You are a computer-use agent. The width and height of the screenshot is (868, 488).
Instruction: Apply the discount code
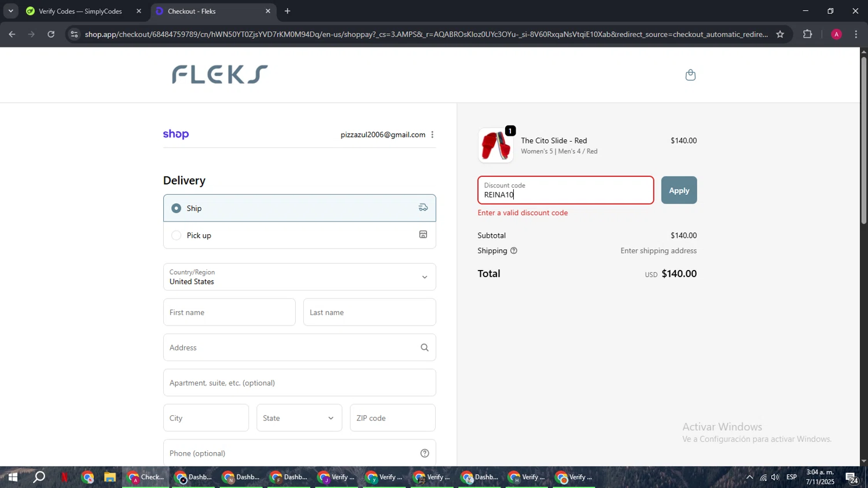tap(679, 190)
